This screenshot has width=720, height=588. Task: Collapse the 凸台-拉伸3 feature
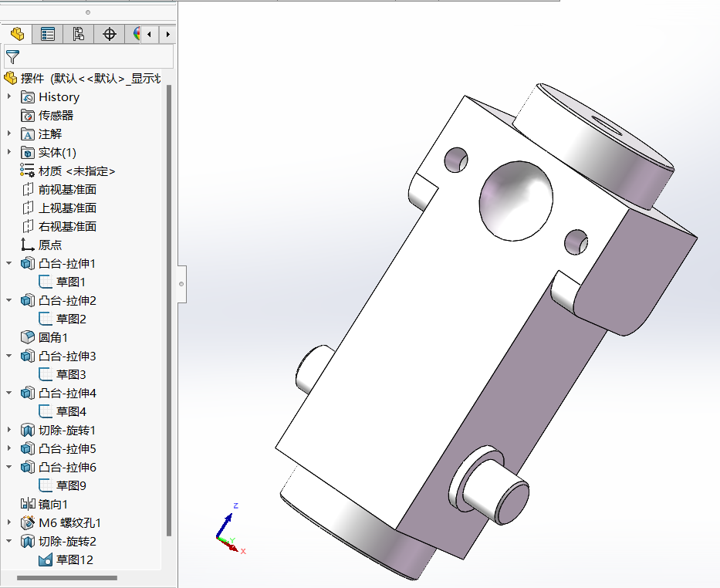[x=9, y=356]
